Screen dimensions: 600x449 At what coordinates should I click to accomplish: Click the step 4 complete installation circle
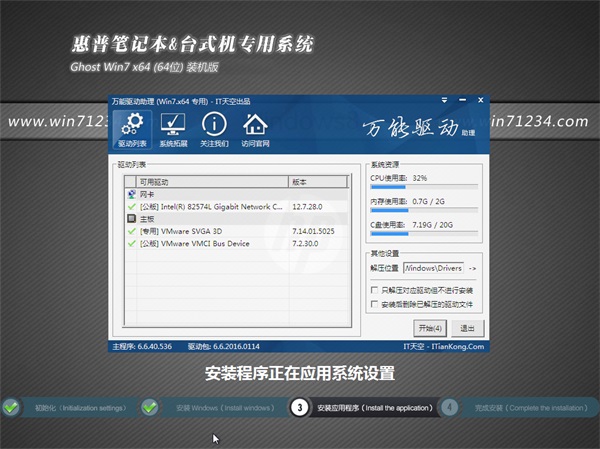click(449, 408)
